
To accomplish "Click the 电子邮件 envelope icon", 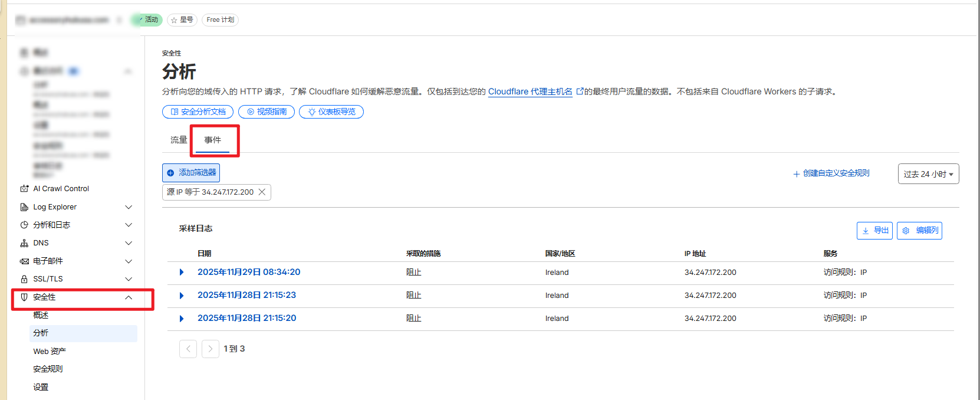I will point(24,261).
